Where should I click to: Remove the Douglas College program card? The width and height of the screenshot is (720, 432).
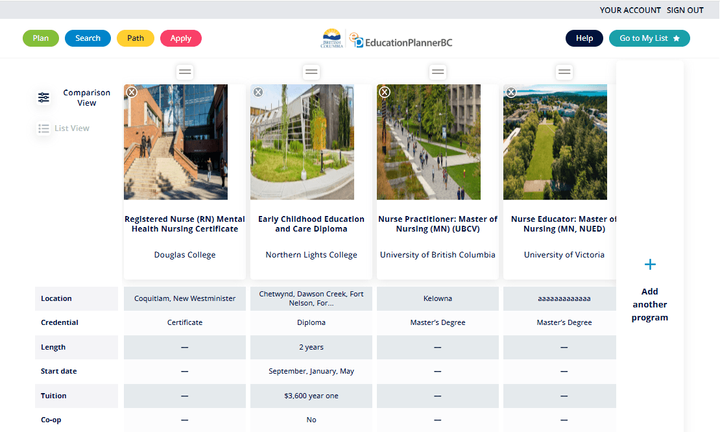pos(131,92)
